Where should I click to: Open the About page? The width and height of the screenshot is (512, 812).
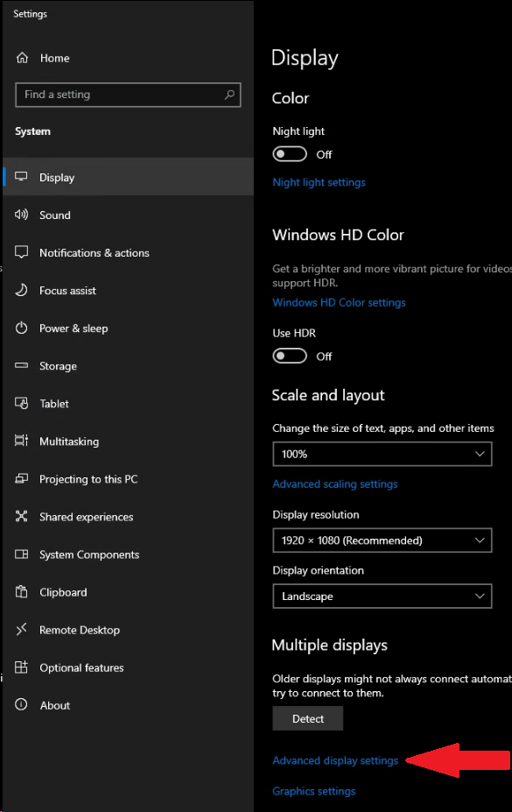tap(129, 705)
